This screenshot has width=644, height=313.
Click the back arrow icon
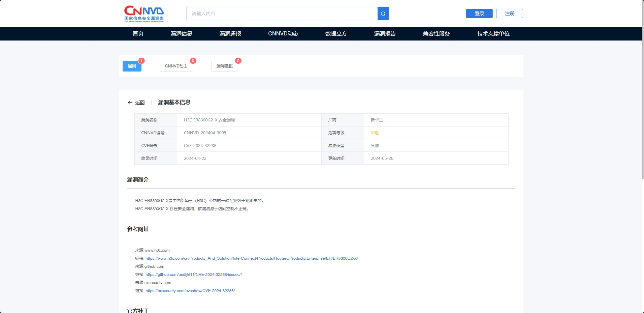(x=130, y=103)
